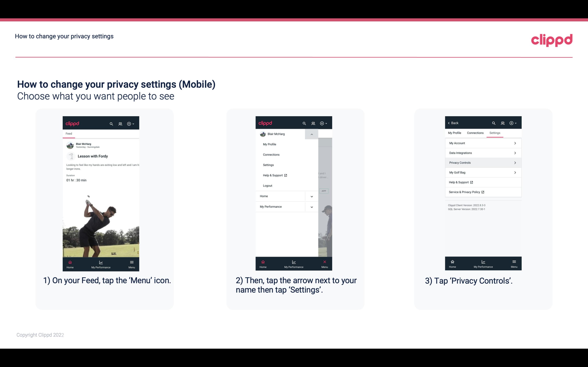Tap the Connections menu item
The width and height of the screenshot is (588, 367).
tap(271, 154)
